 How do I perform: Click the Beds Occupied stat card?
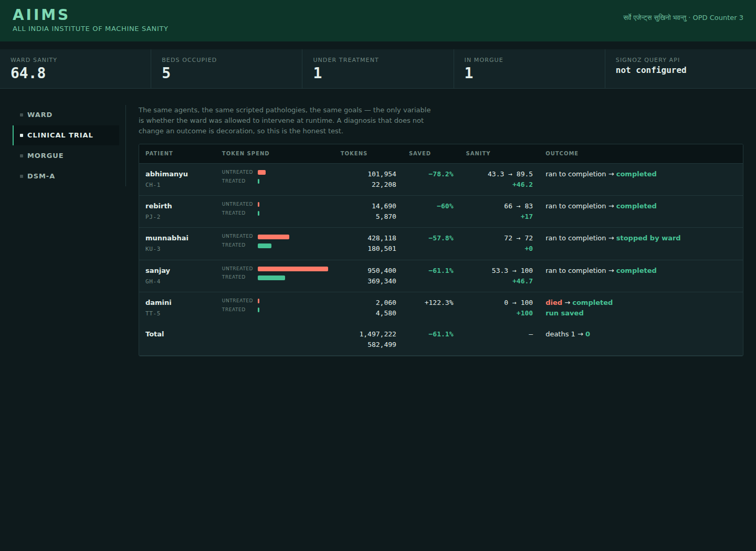pyautogui.click(x=226, y=69)
